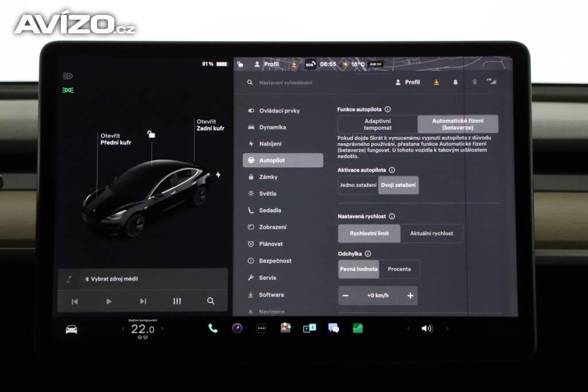The width and height of the screenshot is (588, 392).
Task: Tap the notification bell icon
Action: point(455,82)
